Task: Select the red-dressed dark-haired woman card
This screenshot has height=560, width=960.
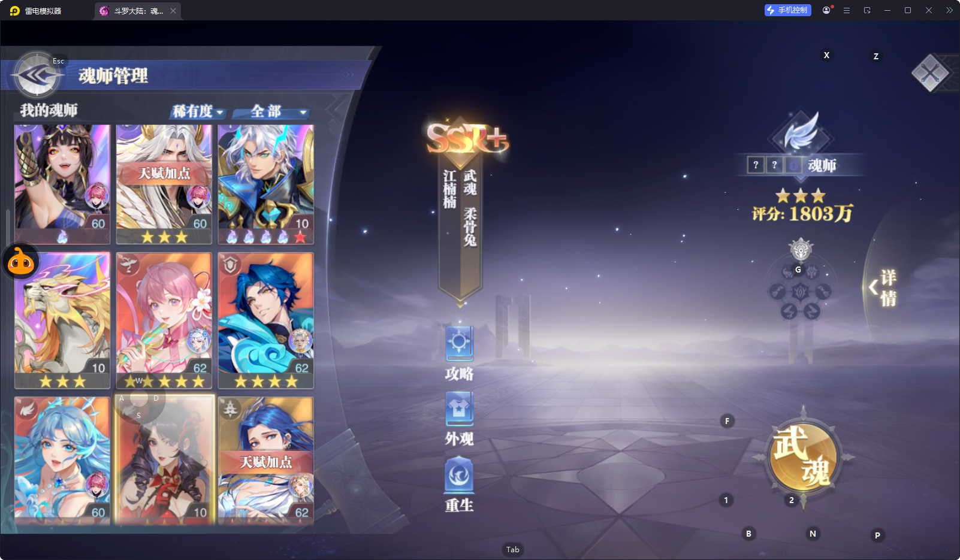Action: pos(164,460)
